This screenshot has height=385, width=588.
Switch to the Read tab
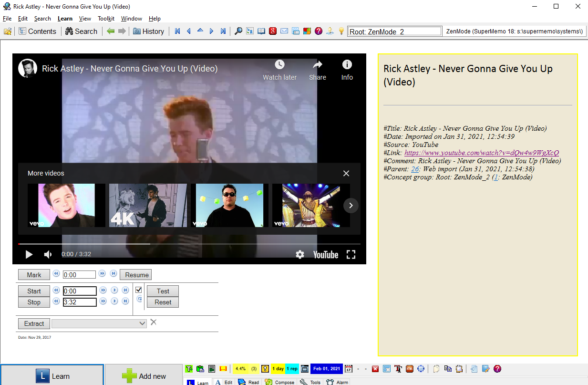(248, 382)
